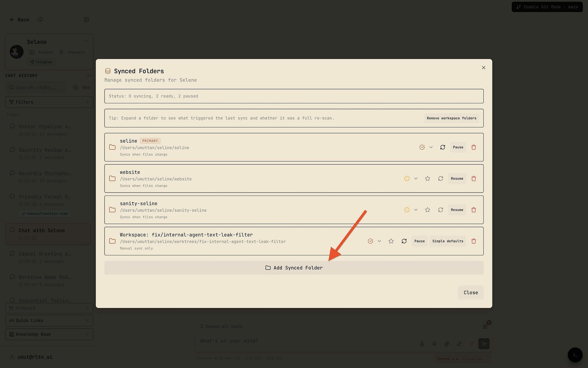Delete the Workspace synced folder
Screen dimensions: 588x368
tap(474, 241)
